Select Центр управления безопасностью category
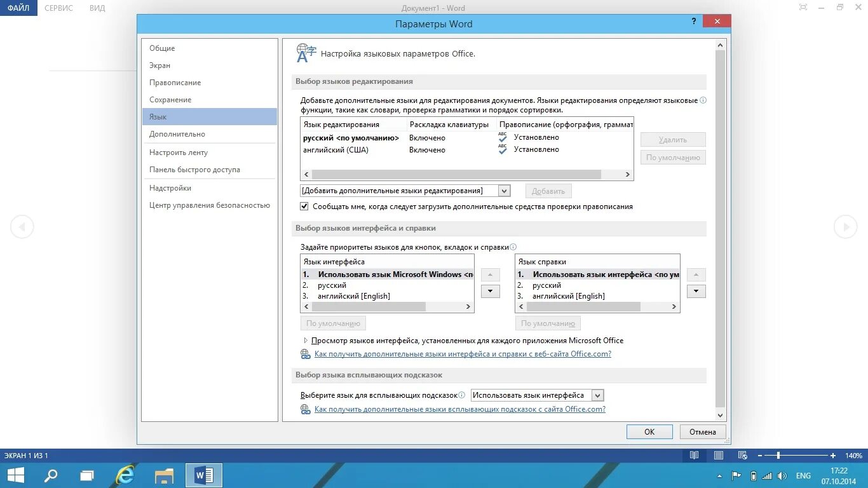This screenshot has width=868, height=488. click(210, 205)
